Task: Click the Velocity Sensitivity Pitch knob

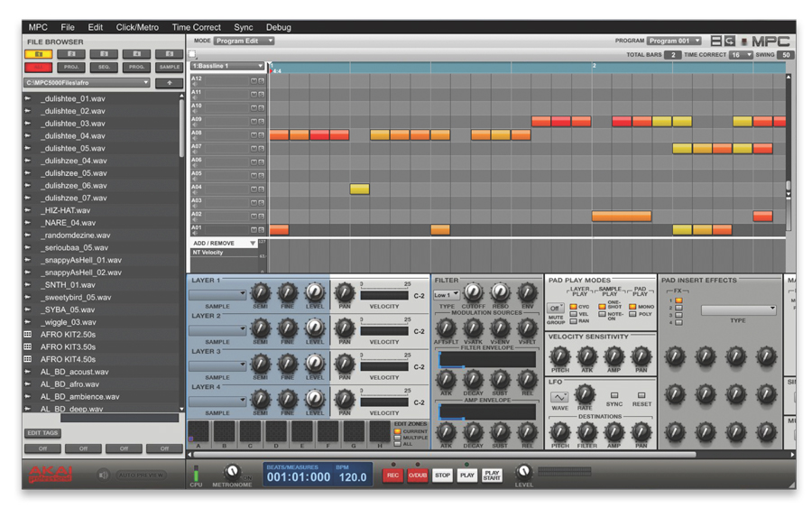Action: [559, 356]
